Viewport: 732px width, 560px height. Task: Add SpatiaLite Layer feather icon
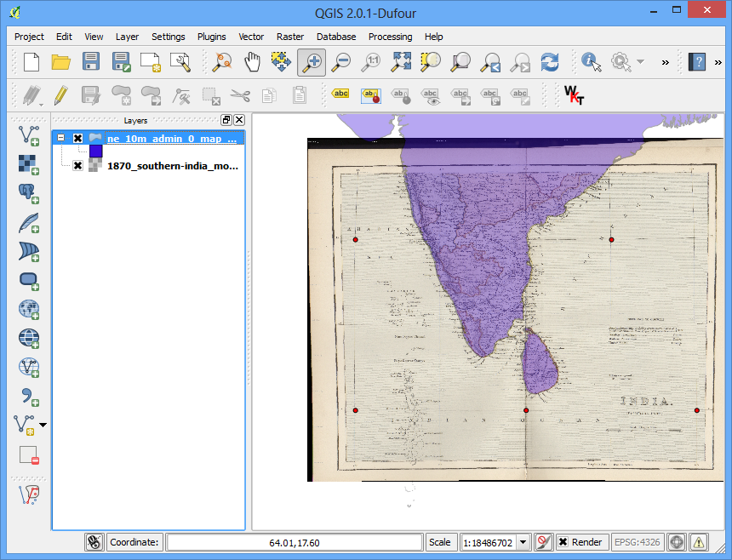click(x=29, y=223)
